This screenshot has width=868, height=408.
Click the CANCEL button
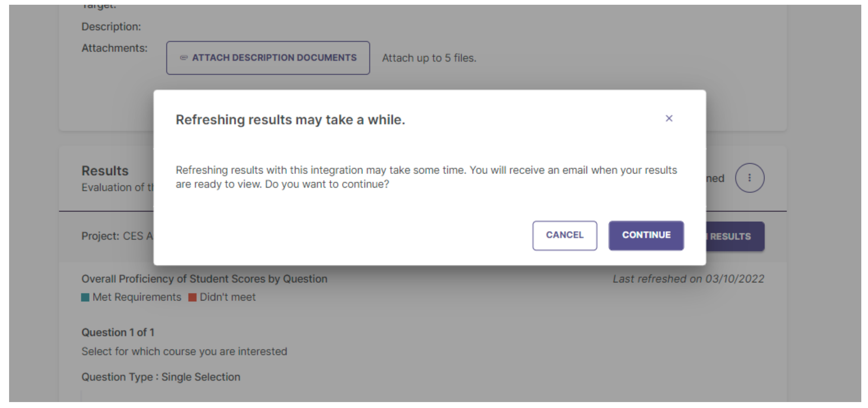(565, 235)
